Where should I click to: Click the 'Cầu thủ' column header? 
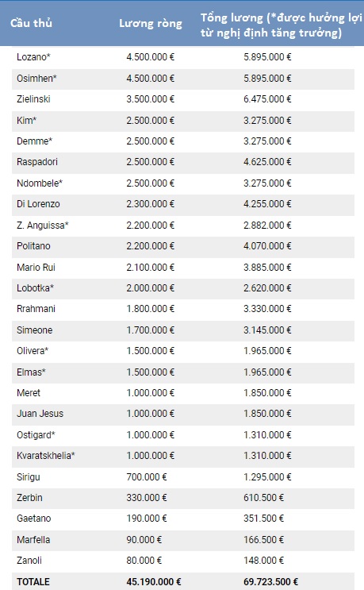coord(31,23)
